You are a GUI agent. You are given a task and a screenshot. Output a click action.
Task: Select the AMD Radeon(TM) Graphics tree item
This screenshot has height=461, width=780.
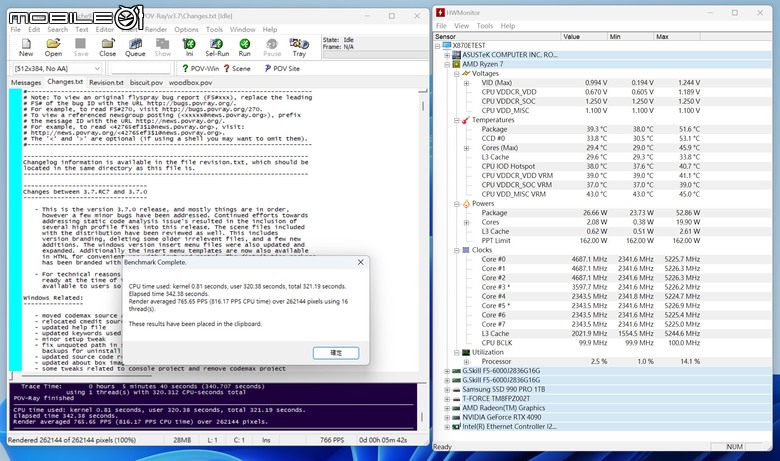pos(503,408)
